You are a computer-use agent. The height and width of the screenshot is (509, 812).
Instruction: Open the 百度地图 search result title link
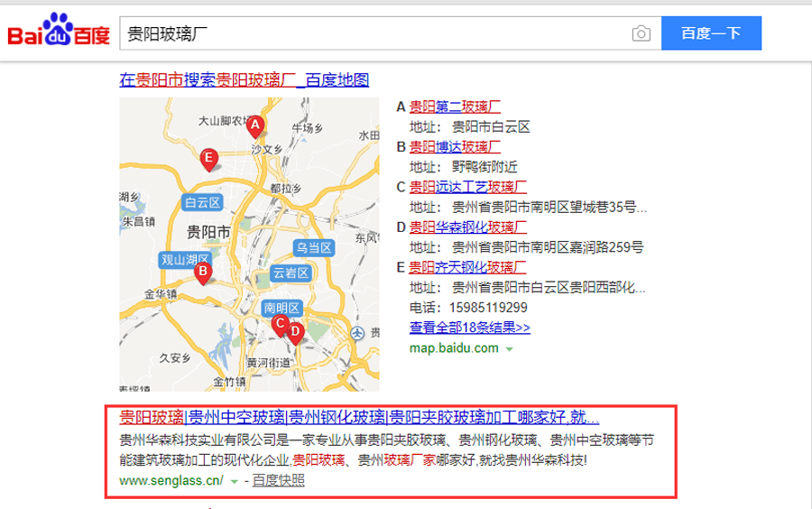click(244, 80)
